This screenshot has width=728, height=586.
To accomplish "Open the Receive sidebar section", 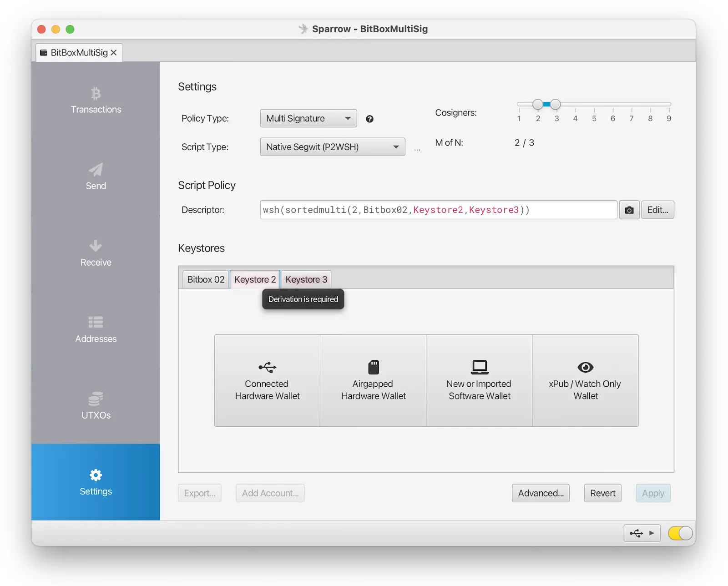I will pos(96,253).
